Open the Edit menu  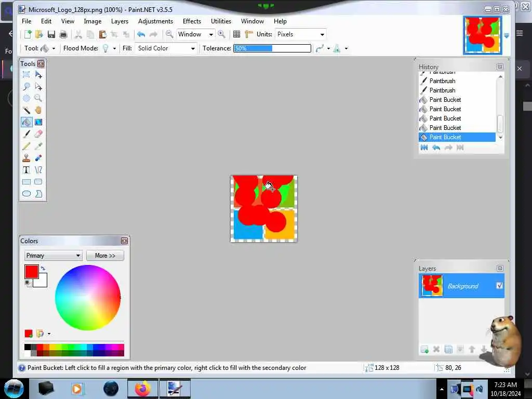click(46, 21)
